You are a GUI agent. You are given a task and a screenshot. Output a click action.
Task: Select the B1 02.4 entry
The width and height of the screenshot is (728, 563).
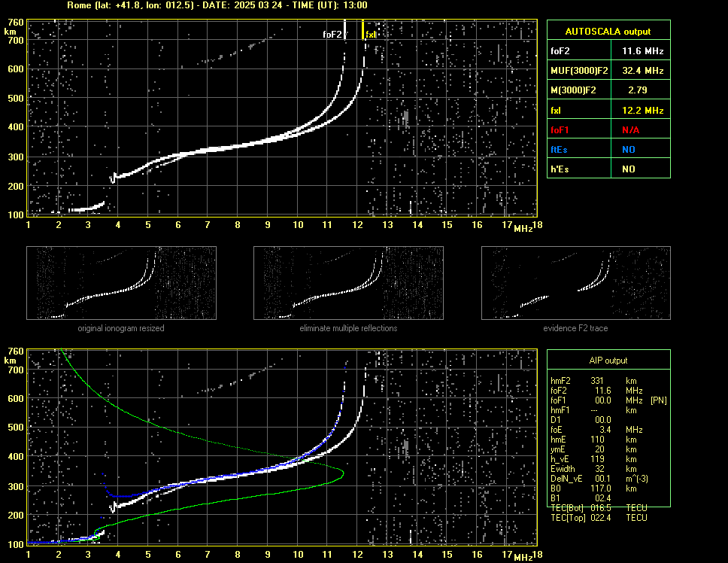coord(581,498)
